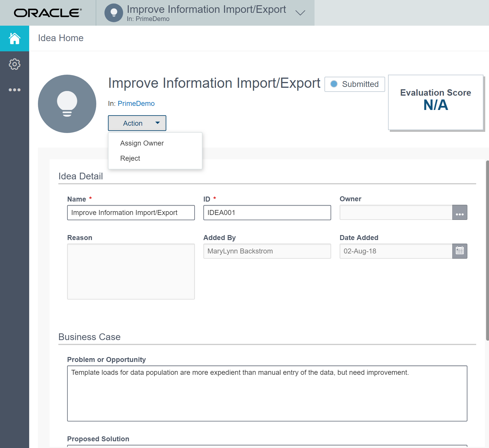
Task: Open the settings gear in the sidebar
Action: pos(14,64)
